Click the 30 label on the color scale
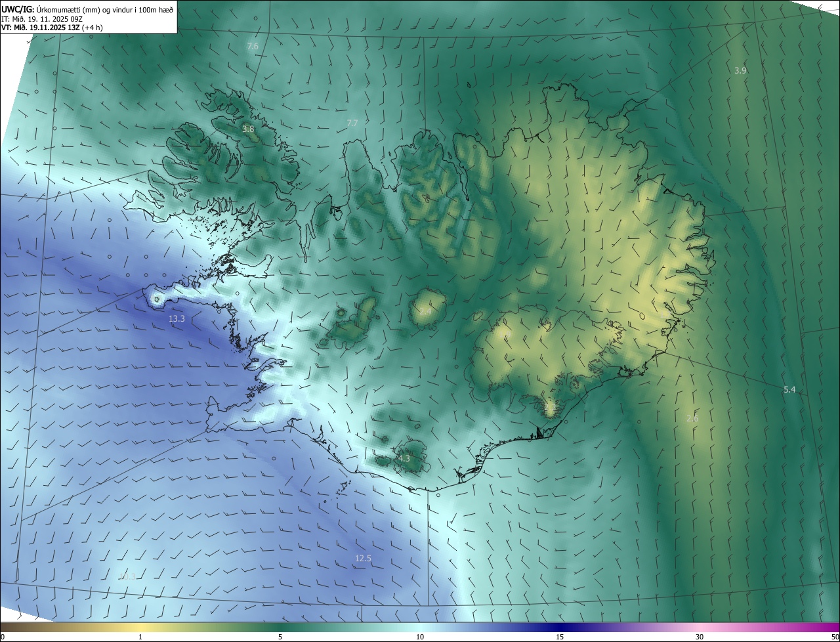 click(x=700, y=637)
